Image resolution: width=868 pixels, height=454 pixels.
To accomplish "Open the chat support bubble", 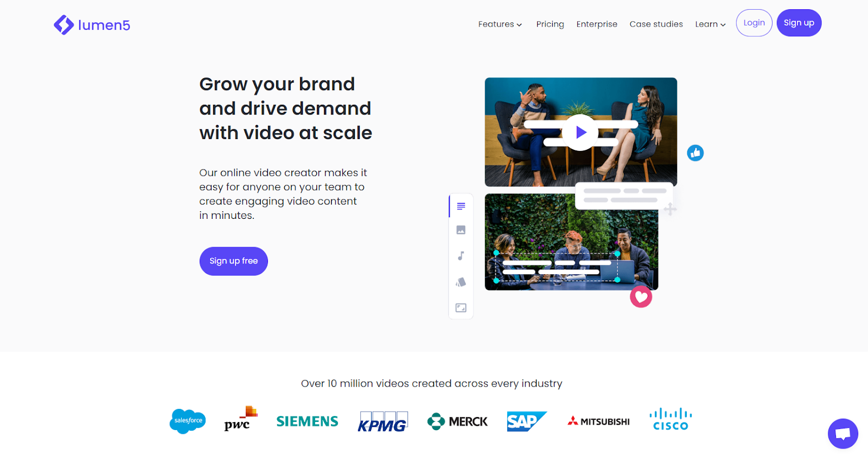I will click(x=843, y=433).
